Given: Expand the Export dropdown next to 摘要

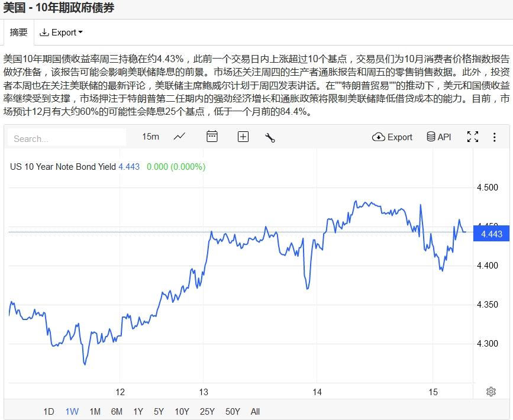Looking at the screenshot, I should click(x=61, y=33).
